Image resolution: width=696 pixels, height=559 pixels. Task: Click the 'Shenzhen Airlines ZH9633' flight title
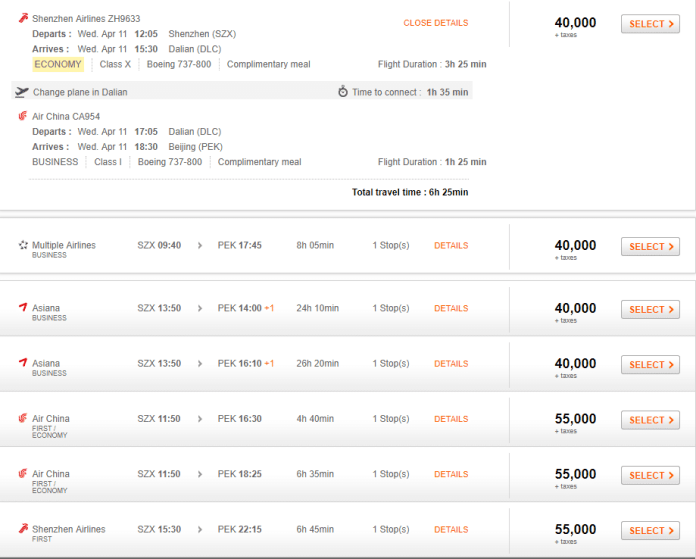pyautogui.click(x=86, y=19)
